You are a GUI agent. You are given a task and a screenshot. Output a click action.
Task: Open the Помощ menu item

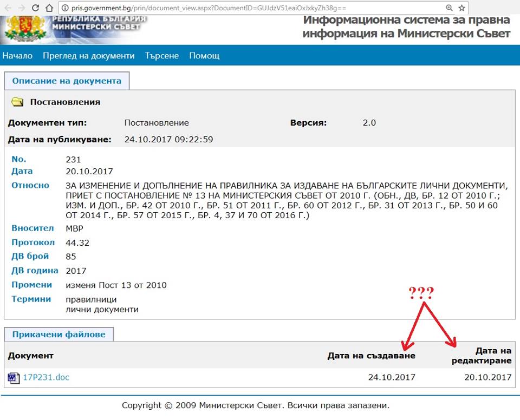pyautogui.click(x=204, y=56)
